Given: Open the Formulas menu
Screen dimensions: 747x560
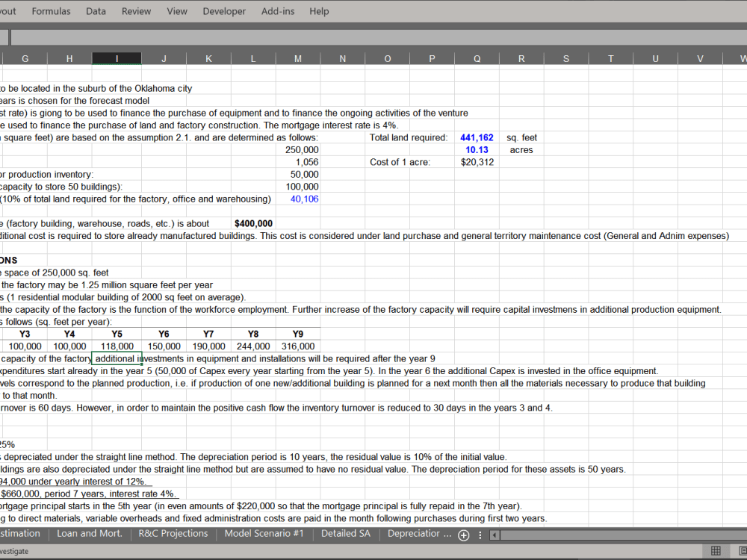Looking at the screenshot, I should click(51, 11).
